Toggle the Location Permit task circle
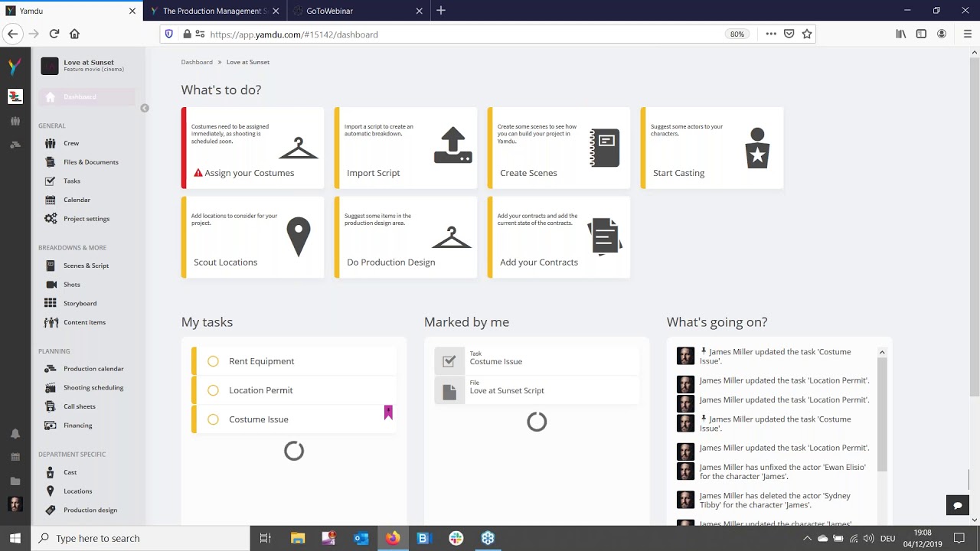The width and height of the screenshot is (980, 551). 213,390
